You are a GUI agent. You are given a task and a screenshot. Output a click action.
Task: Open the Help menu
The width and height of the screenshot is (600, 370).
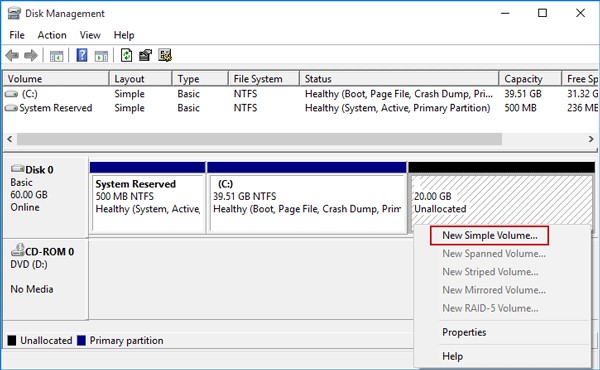(124, 35)
